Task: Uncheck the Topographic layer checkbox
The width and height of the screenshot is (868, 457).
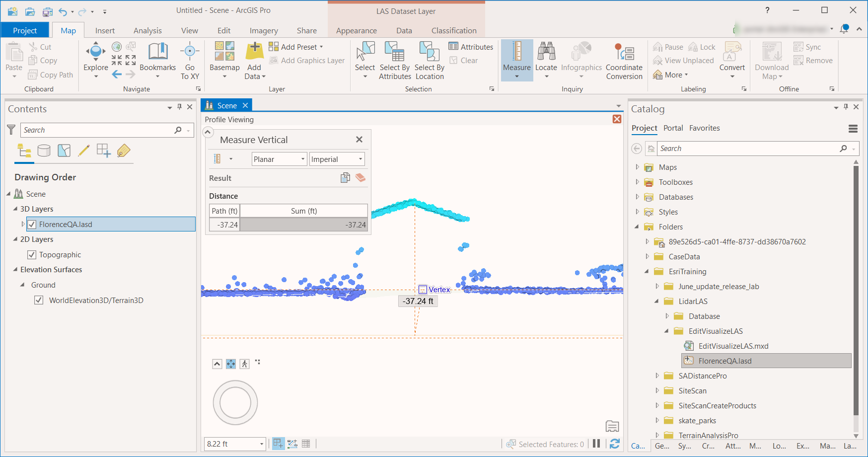Action: click(32, 255)
